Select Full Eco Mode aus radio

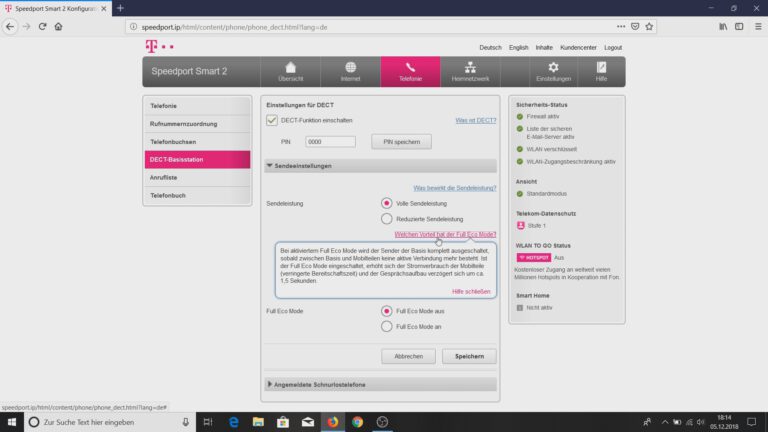[x=386, y=311]
